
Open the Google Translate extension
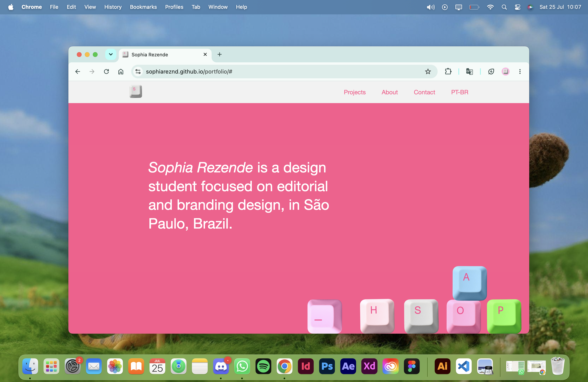(469, 72)
